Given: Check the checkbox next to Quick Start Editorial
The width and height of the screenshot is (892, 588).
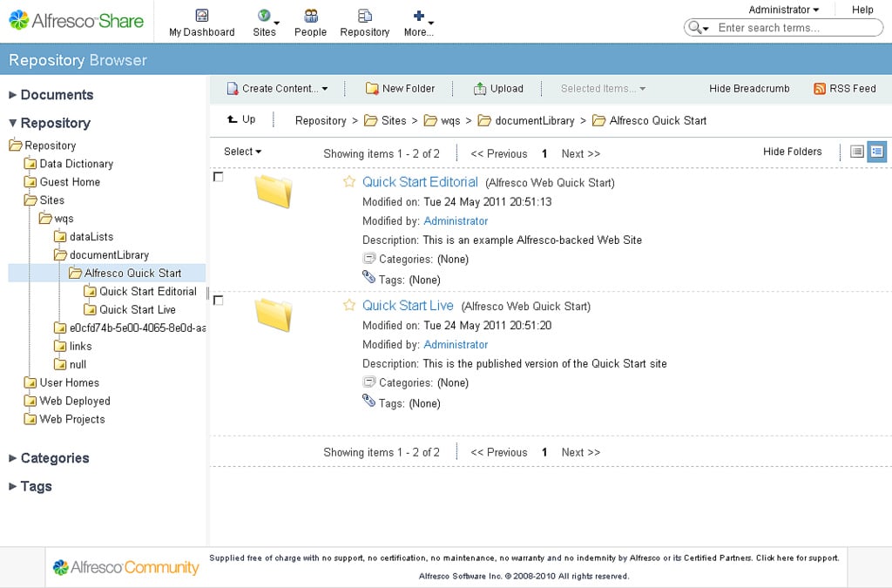Looking at the screenshot, I should click(x=219, y=175).
